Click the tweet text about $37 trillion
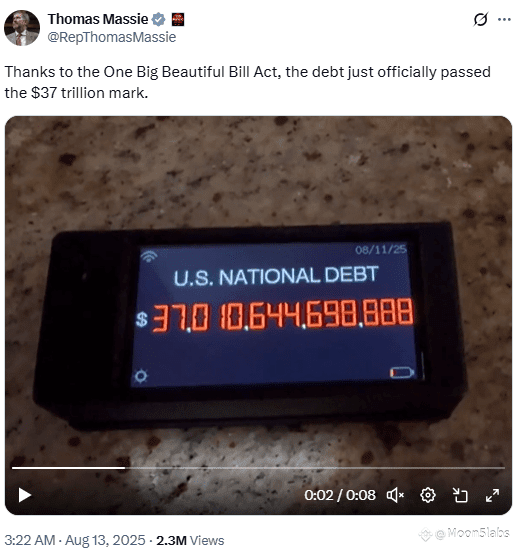Image resolution: width=517 pixels, height=551 pixels. (x=247, y=82)
